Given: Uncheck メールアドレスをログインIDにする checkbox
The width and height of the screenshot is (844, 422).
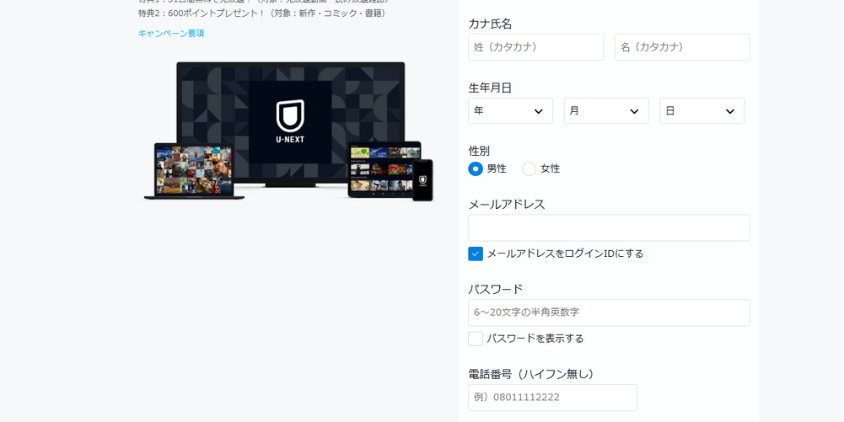Looking at the screenshot, I should click(476, 254).
